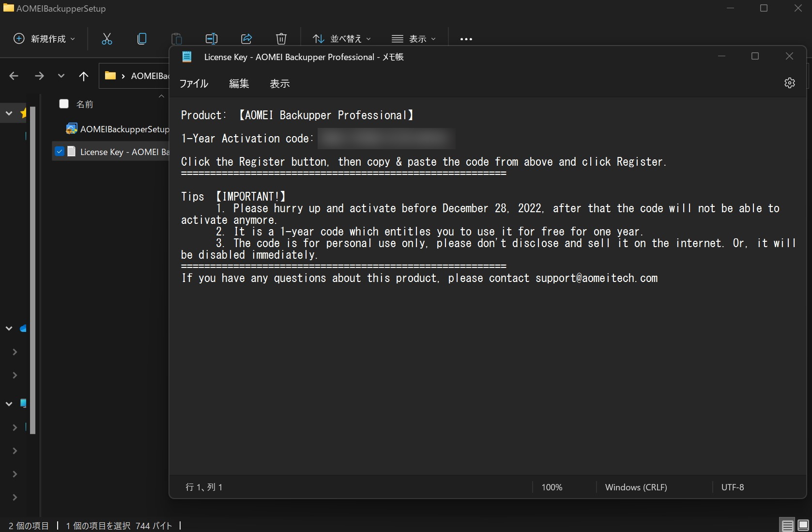Click the Explorer navigation pane scrollbar

pos(33,270)
